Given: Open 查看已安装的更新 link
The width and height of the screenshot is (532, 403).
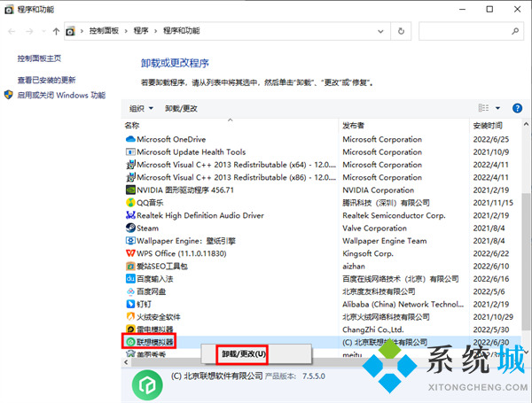Looking at the screenshot, I should 46,80.
